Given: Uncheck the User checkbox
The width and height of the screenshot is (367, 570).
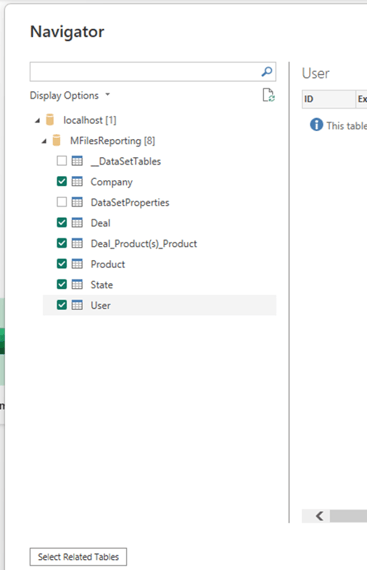Looking at the screenshot, I should 62,305.
